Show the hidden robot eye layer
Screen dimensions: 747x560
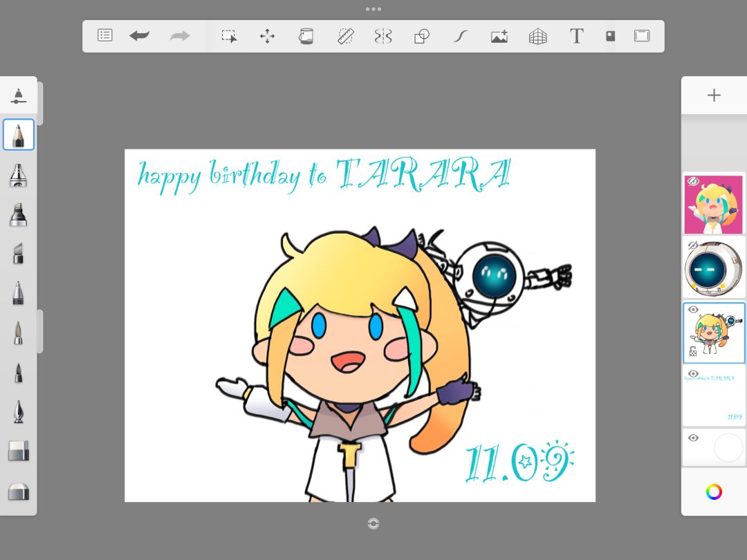pyautogui.click(x=692, y=245)
